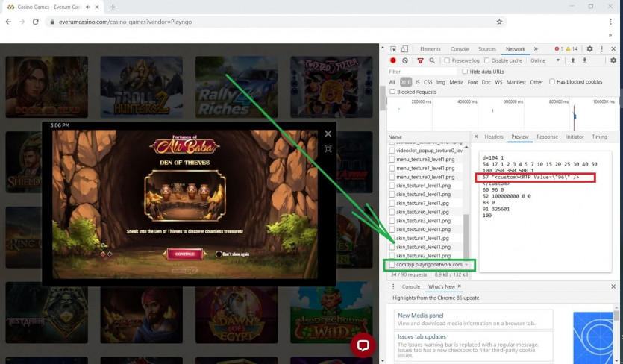This screenshot has height=364, width=623.
Task: Expand the comflyp.playngonetwork.com row arrow
Action: (466, 265)
